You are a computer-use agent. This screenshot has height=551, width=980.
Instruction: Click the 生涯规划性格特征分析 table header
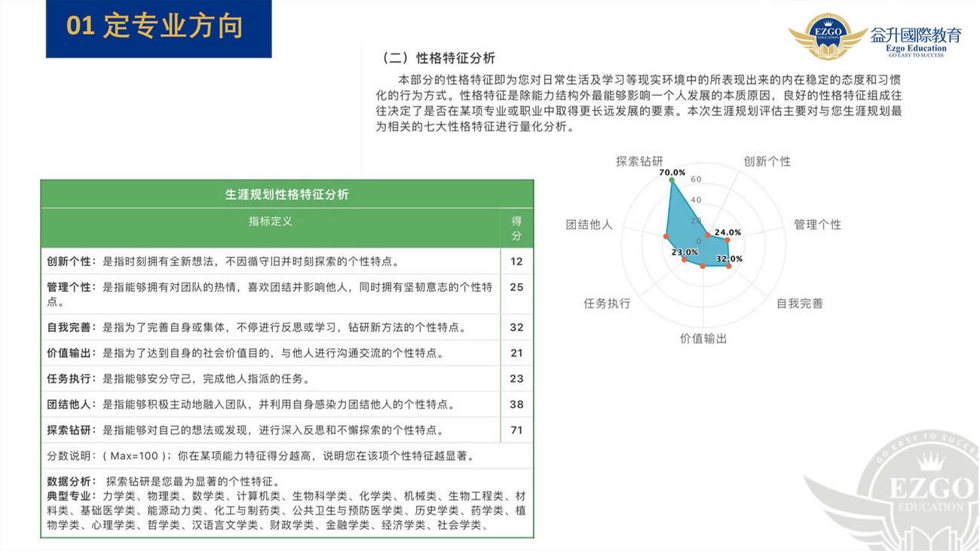coord(286,194)
